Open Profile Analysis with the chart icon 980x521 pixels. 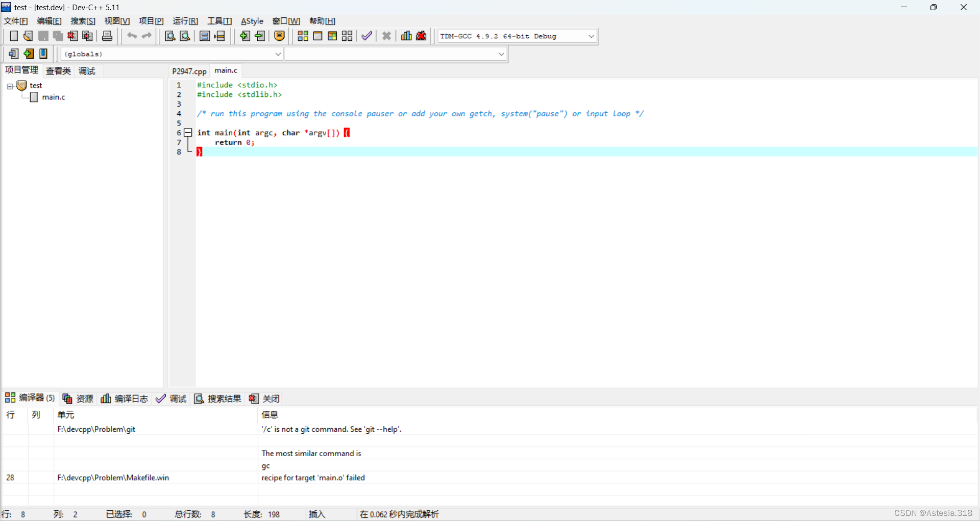tap(406, 36)
